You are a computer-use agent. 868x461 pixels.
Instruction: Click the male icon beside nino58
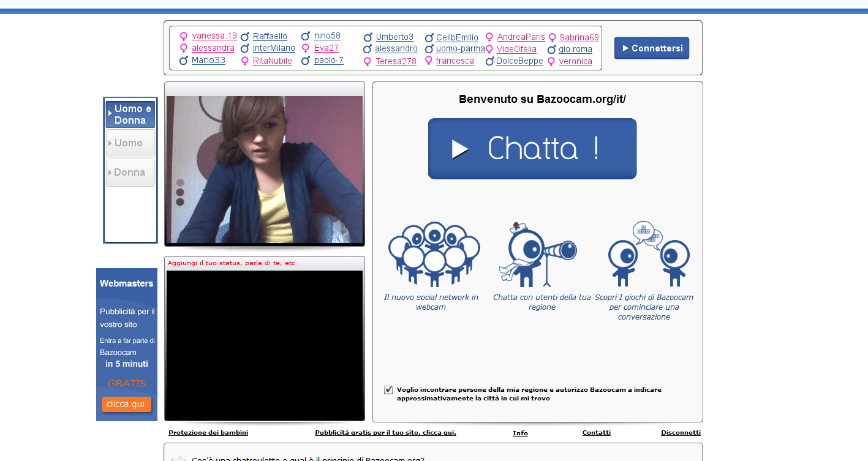(x=306, y=36)
